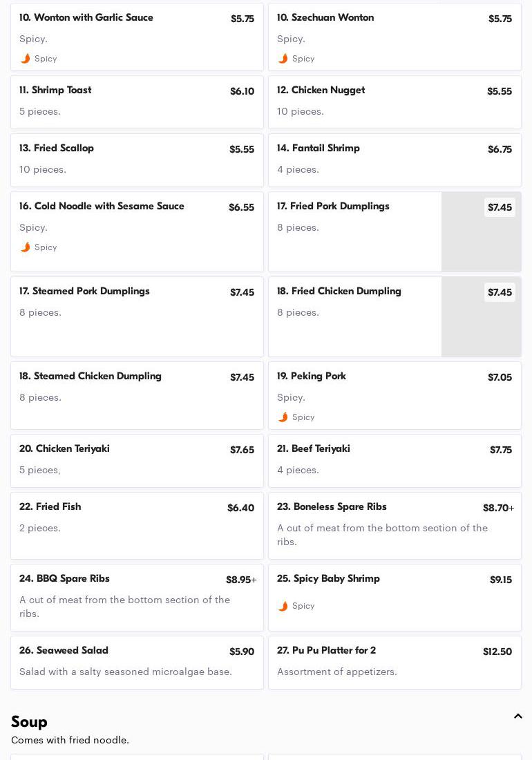Select the BBQ Spare Ribs item

(137, 598)
